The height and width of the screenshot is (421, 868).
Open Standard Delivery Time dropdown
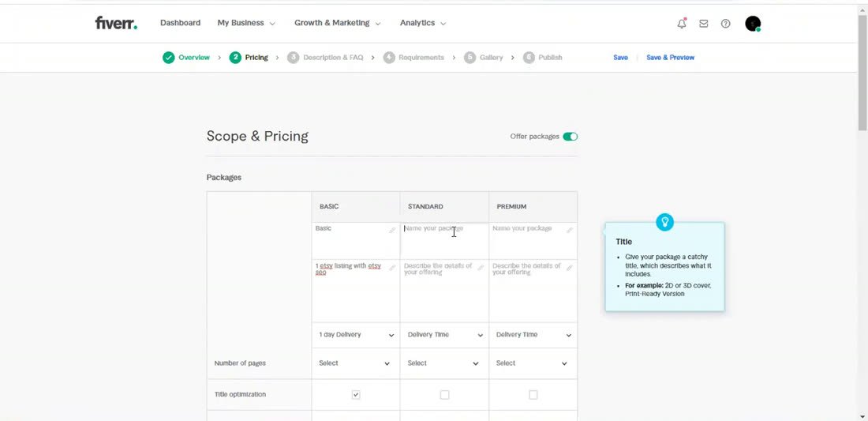(444, 335)
